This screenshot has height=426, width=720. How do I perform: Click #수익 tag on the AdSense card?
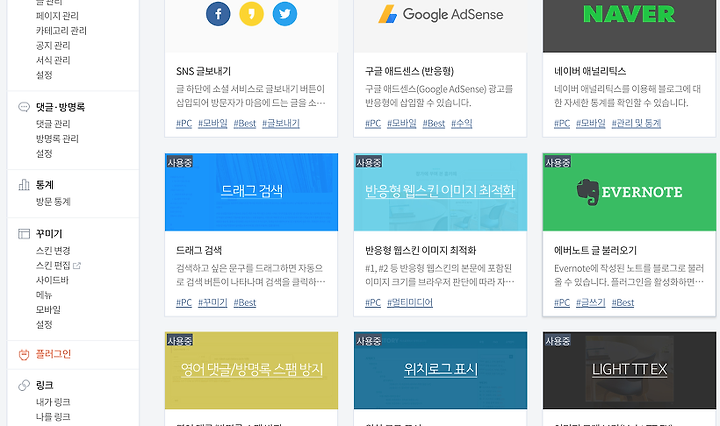(461, 123)
